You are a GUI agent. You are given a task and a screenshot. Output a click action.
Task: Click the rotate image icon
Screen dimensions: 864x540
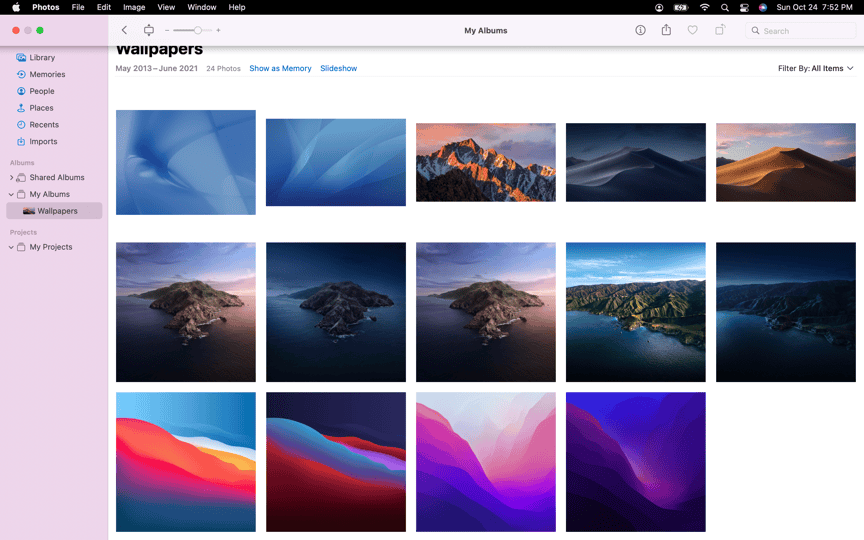pyautogui.click(x=720, y=30)
